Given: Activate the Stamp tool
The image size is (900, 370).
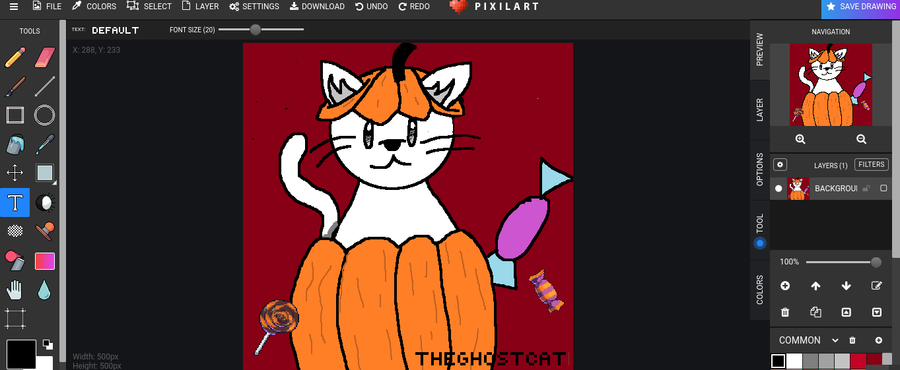Looking at the screenshot, I should tap(45, 231).
